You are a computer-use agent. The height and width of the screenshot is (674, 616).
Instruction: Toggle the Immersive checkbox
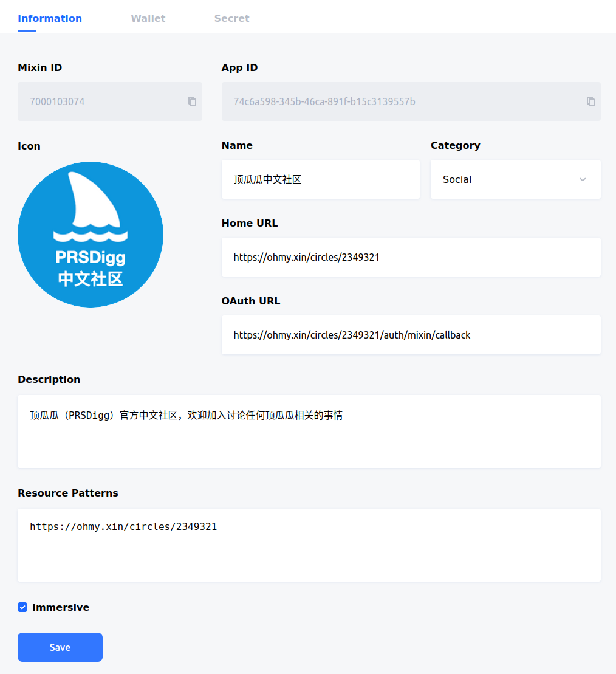click(x=22, y=607)
